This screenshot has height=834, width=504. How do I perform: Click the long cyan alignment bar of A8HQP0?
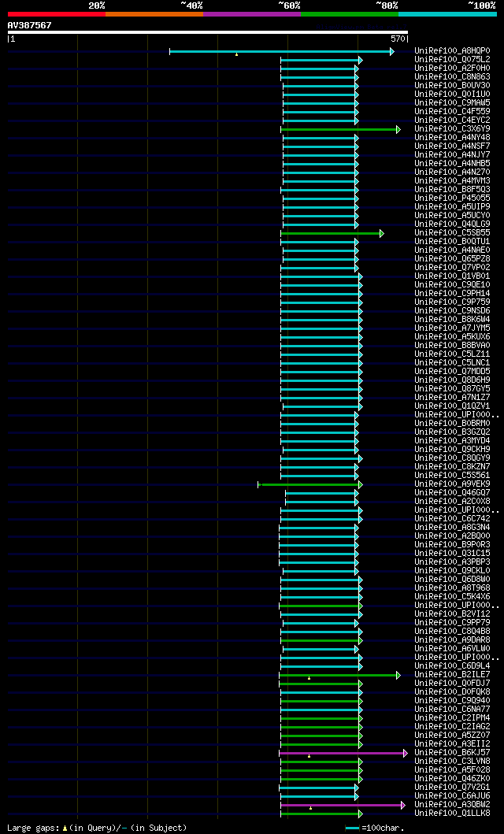click(x=280, y=52)
